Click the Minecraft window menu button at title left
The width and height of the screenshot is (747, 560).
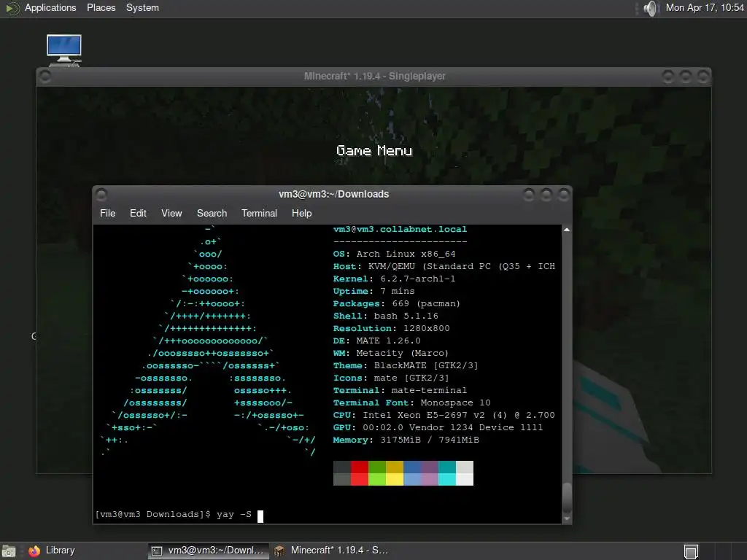45,76
